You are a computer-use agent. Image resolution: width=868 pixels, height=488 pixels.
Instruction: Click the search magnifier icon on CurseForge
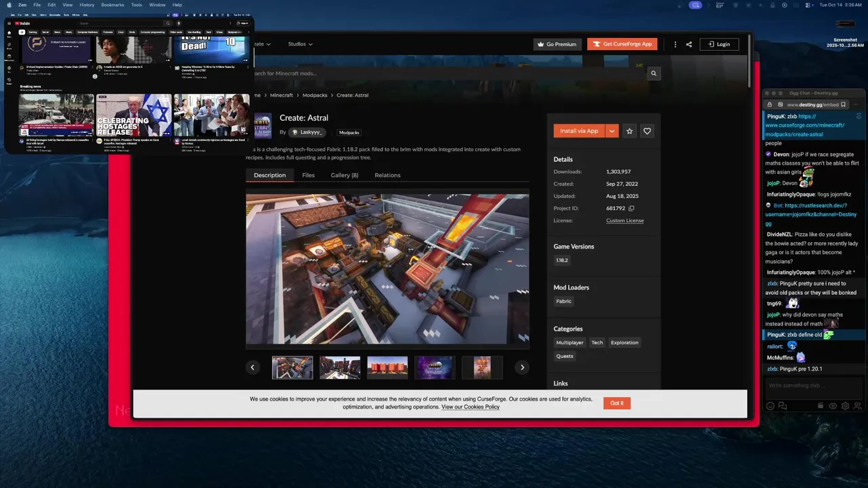point(654,73)
